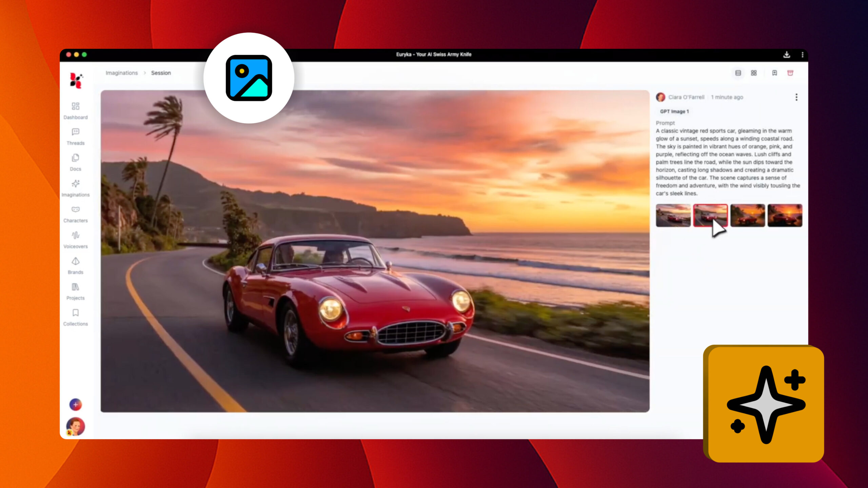Image resolution: width=868 pixels, height=488 pixels.
Task: Bookmark this session with add-to-collection icon
Action: point(774,73)
